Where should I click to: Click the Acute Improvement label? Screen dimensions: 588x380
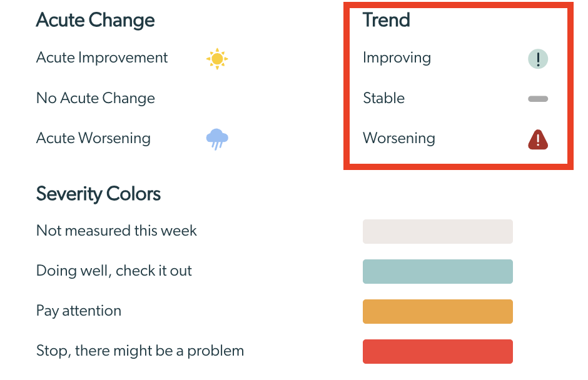pyautogui.click(x=101, y=57)
